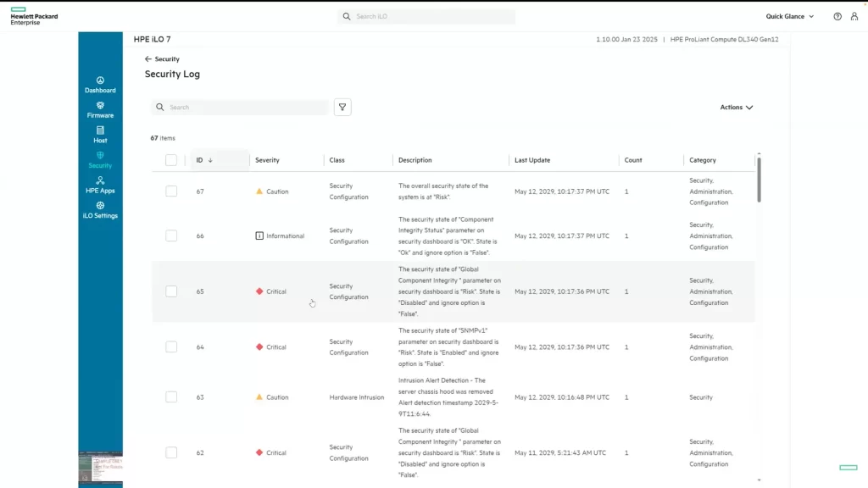This screenshot has width=868, height=488.
Task: Click the '67 items' count text
Action: [x=163, y=138]
